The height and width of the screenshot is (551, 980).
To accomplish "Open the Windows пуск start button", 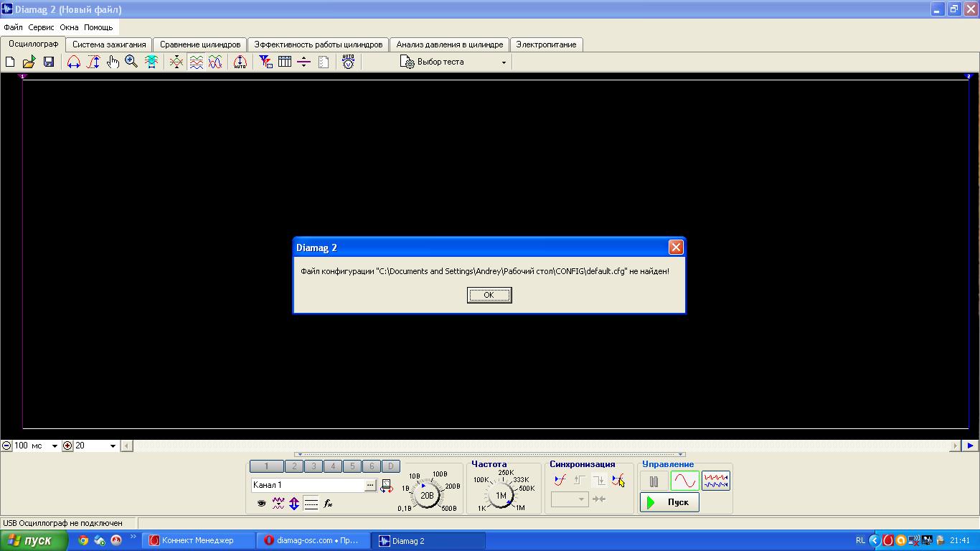I will pyautogui.click(x=34, y=541).
